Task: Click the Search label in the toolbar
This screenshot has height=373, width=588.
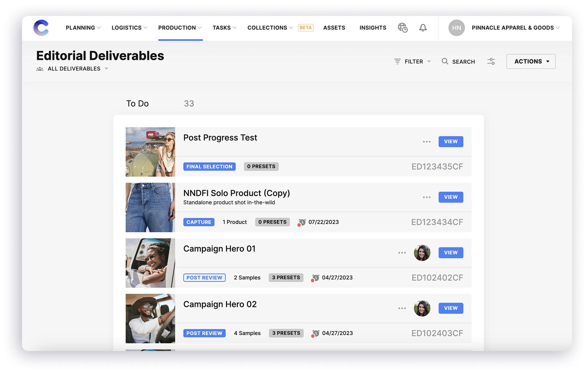Action: (464, 61)
